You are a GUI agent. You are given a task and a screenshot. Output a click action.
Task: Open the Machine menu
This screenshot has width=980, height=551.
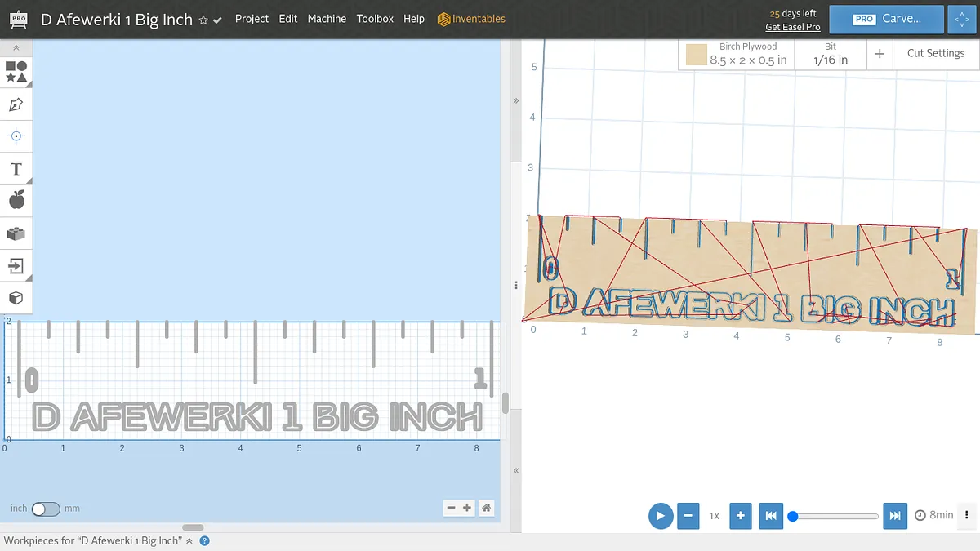point(327,19)
